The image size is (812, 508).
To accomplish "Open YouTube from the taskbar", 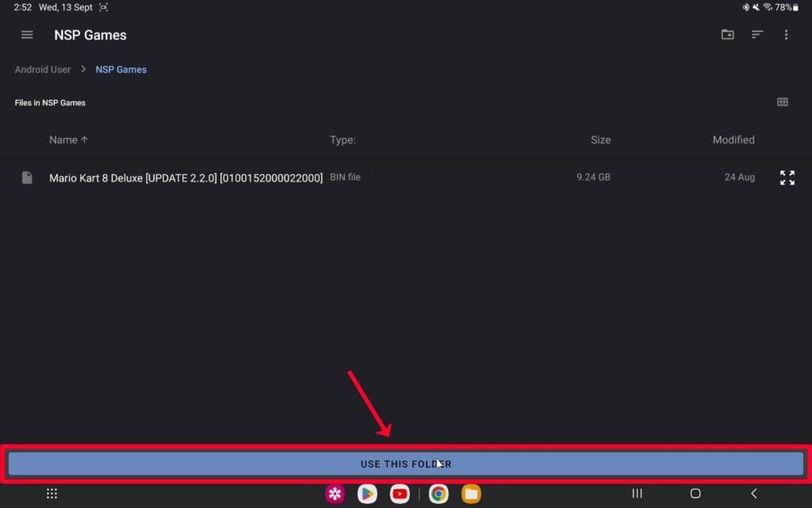I will pos(400,494).
